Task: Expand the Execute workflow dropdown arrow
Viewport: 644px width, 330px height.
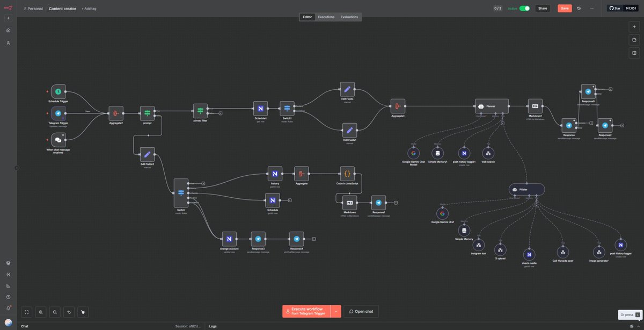Action: [x=335, y=311]
